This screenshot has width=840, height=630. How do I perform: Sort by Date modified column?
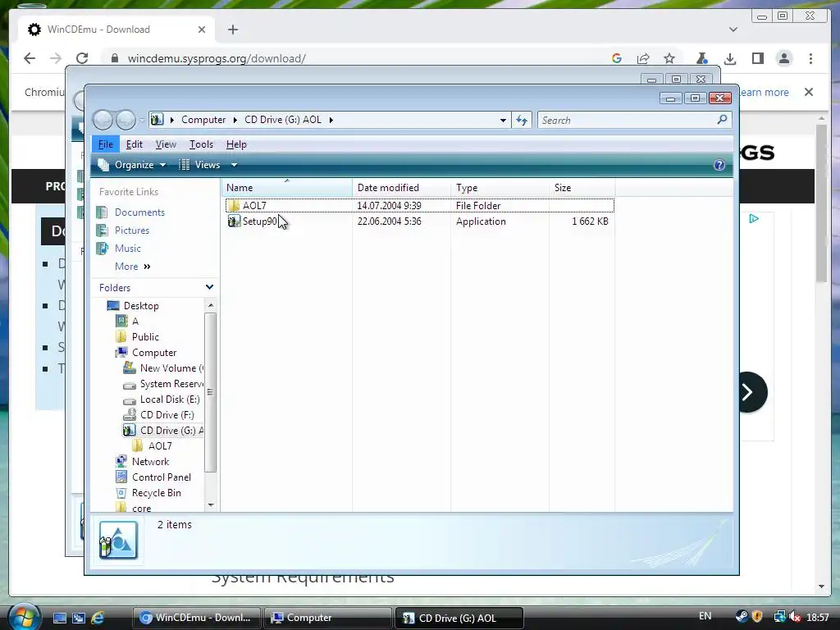[401, 188]
